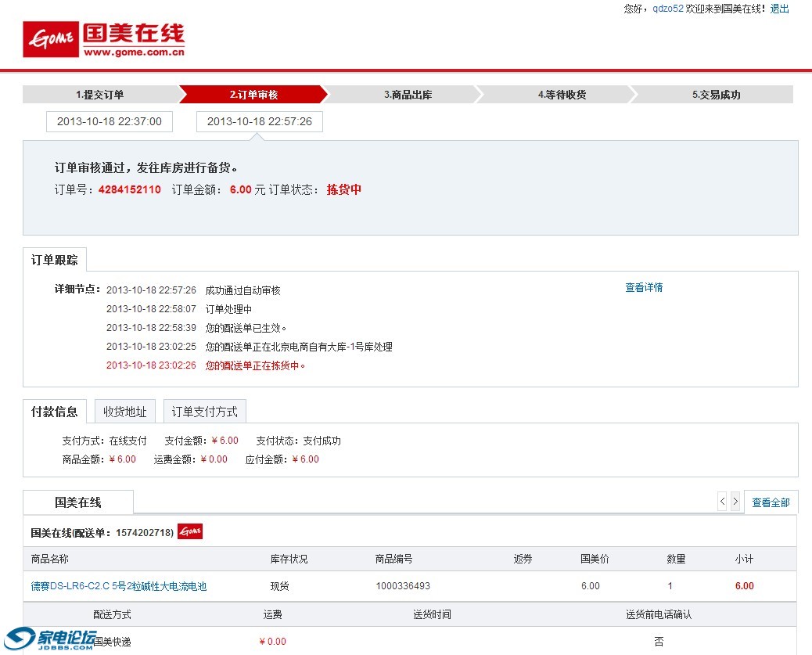Click tracking entry 北京电商自有大库-1号库处理

click(x=299, y=347)
